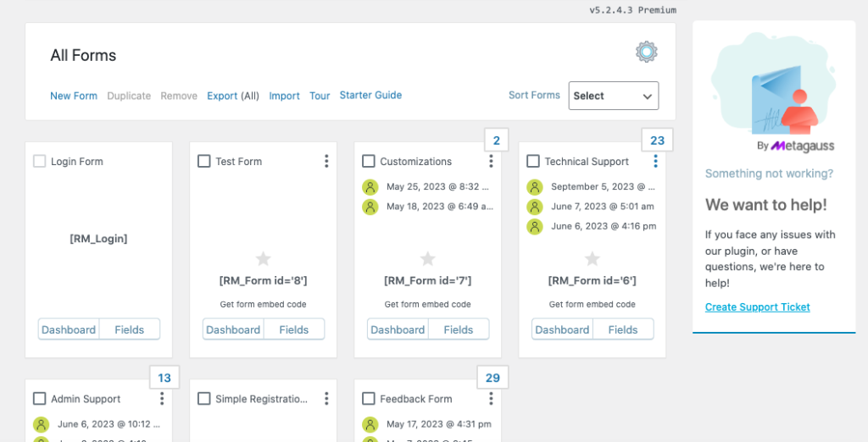868x442 pixels.
Task: Open Dashboard tab of Login Form
Action: 69,329
